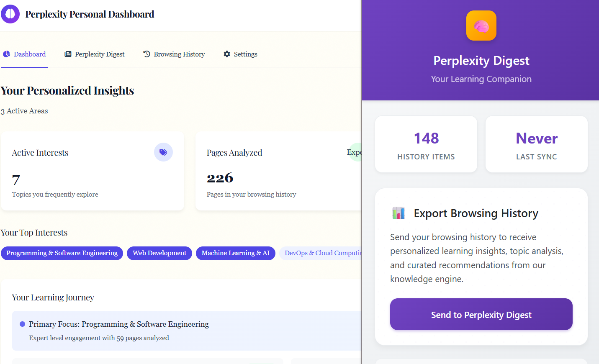Click the tags icon in Active Interests card
The height and width of the screenshot is (364, 599).
coord(163,152)
